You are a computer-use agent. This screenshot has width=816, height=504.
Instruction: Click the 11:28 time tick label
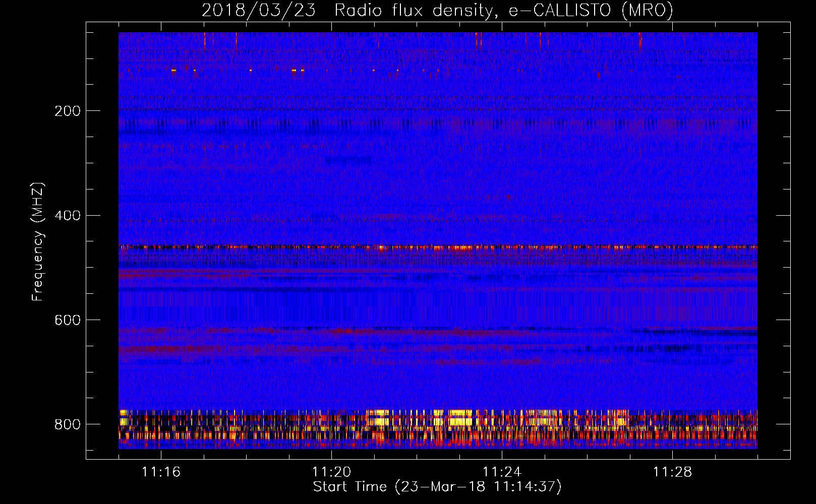pyautogui.click(x=672, y=472)
